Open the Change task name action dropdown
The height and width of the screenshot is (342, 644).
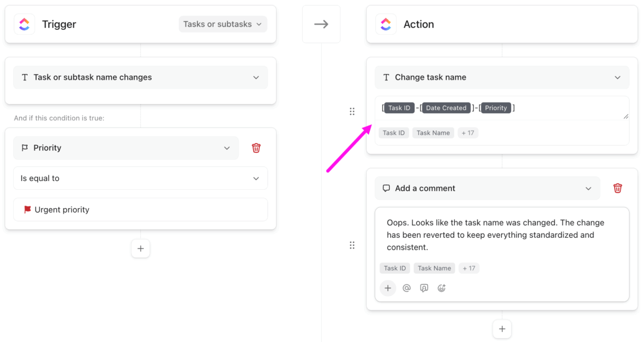click(x=618, y=77)
